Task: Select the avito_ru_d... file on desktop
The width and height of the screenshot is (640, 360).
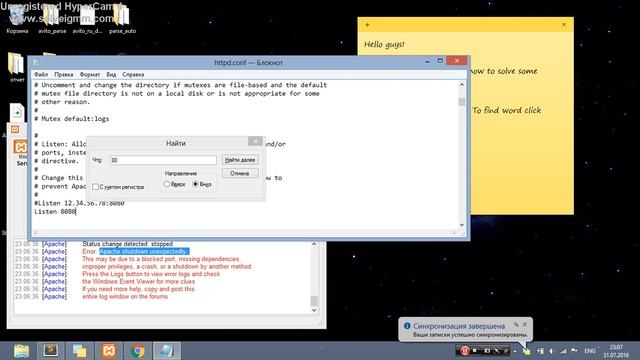Action: [87, 18]
